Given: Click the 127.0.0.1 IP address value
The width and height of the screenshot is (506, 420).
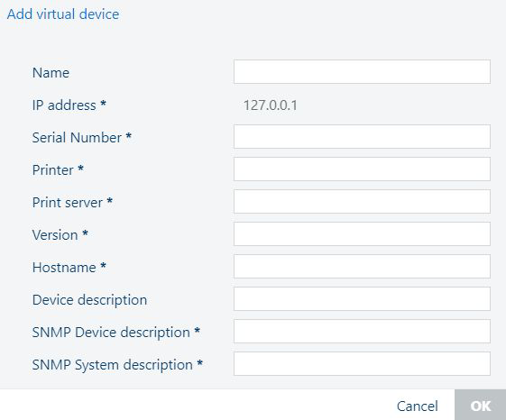Looking at the screenshot, I should click(270, 105).
